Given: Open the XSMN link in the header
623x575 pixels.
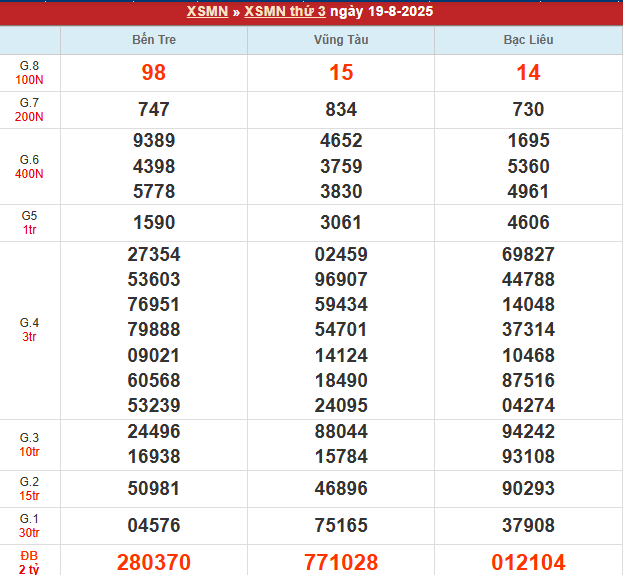Looking at the screenshot, I should [207, 11].
